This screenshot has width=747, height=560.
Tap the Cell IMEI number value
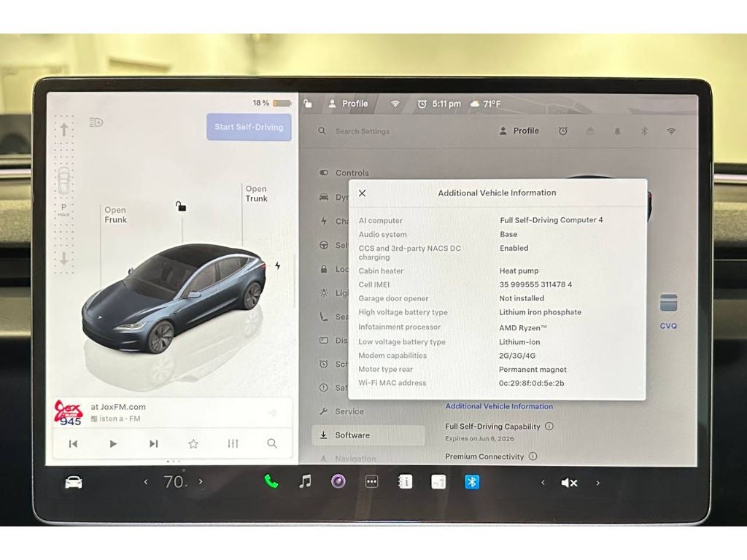pyautogui.click(x=535, y=284)
